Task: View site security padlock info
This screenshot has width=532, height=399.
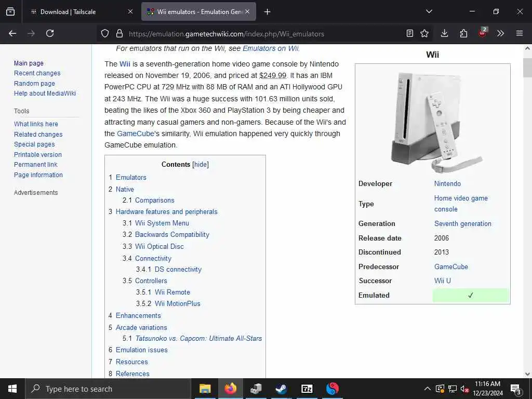Action: 119,34
